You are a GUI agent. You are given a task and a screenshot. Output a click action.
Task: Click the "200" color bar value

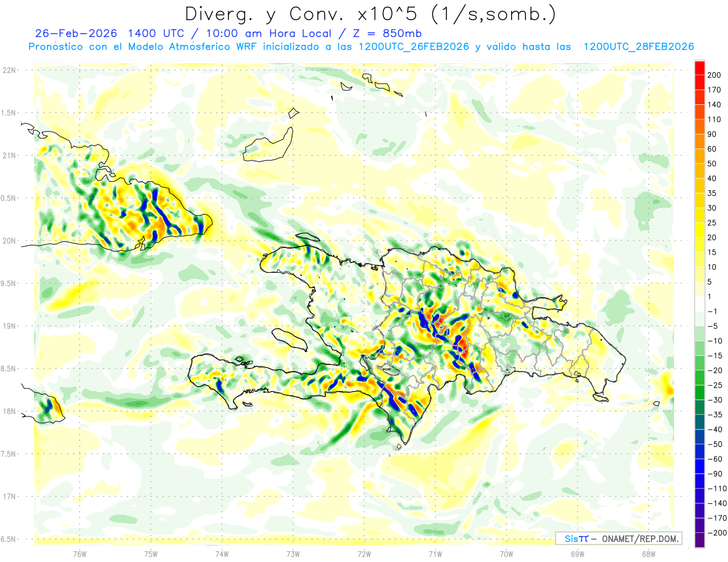pyautogui.click(x=715, y=75)
